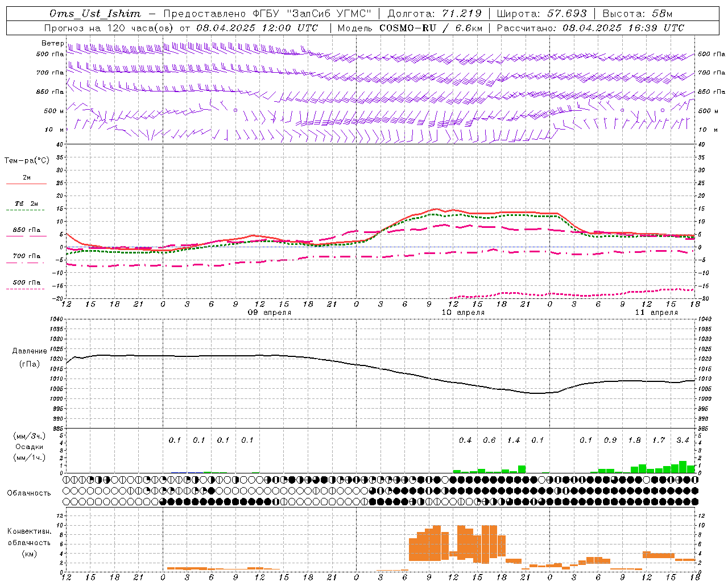Click the '1.7' precipitation value
This screenshot has width=728, height=582.
659,440
